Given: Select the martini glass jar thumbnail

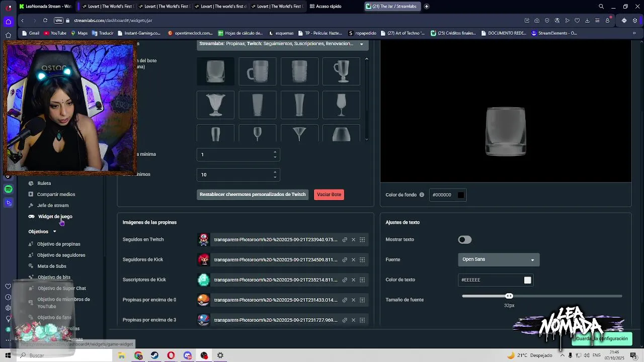Looking at the screenshot, I should (299, 133).
